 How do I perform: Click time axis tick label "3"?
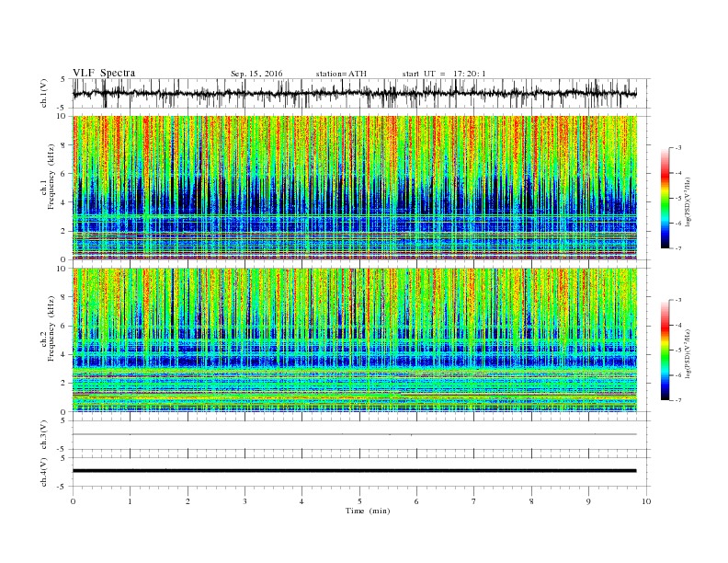coord(245,501)
